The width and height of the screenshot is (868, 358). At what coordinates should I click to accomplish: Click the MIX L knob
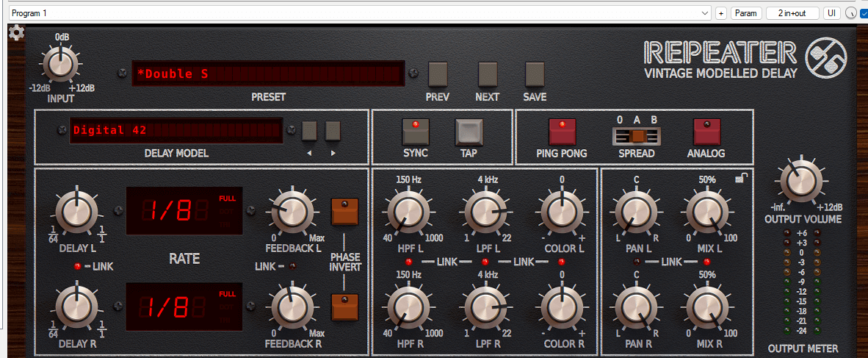(x=707, y=212)
